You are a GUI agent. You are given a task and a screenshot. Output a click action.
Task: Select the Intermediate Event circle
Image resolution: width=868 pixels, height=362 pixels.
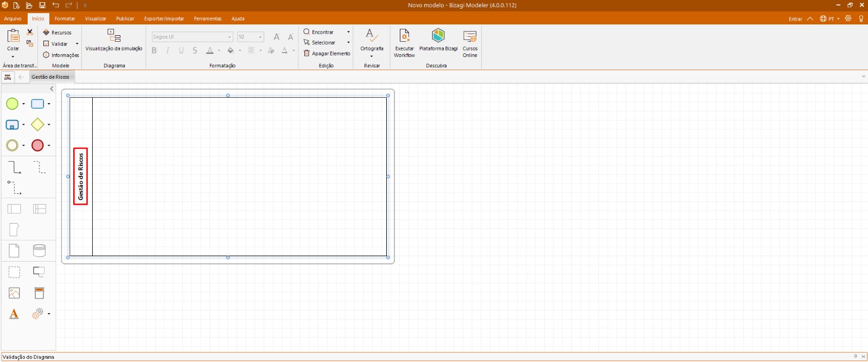point(12,145)
